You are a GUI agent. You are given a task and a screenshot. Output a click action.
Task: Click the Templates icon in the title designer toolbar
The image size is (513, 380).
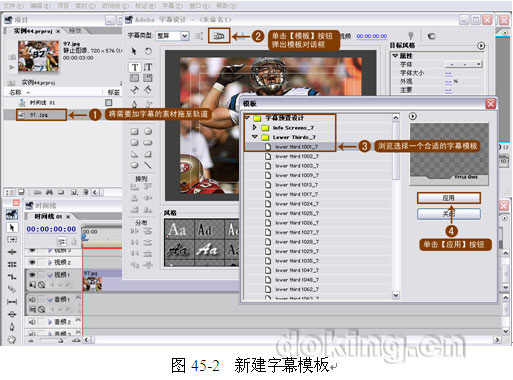pyautogui.click(x=219, y=36)
